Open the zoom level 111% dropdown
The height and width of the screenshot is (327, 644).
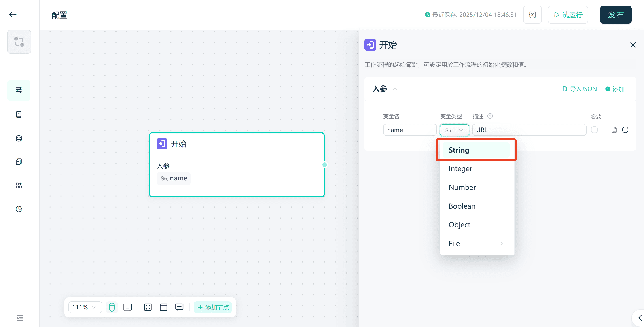point(85,307)
